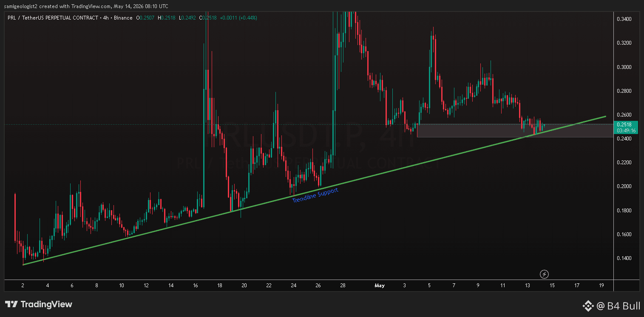Click the date label 19 on the time axis
644x317 pixels.
pyautogui.click(x=601, y=286)
